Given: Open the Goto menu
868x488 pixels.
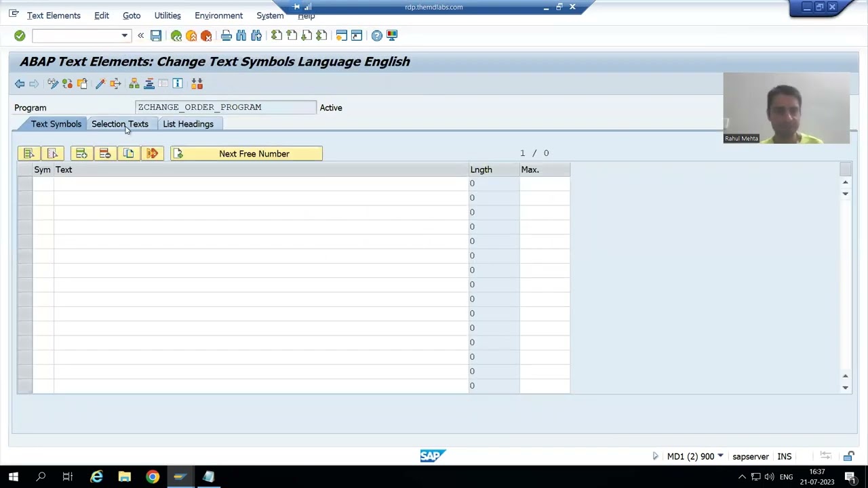Looking at the screenshot, I should [132, 16].
